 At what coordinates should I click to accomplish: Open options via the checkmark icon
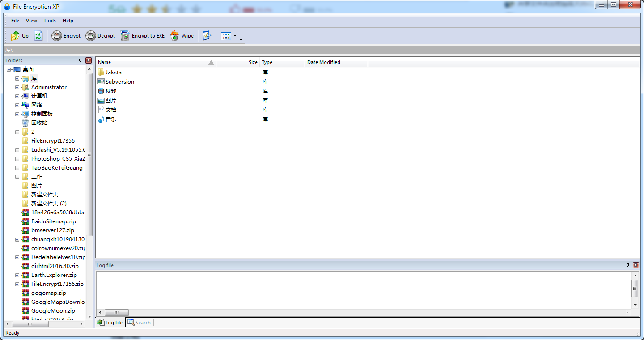pyautogui.click(x=207, y=36)
